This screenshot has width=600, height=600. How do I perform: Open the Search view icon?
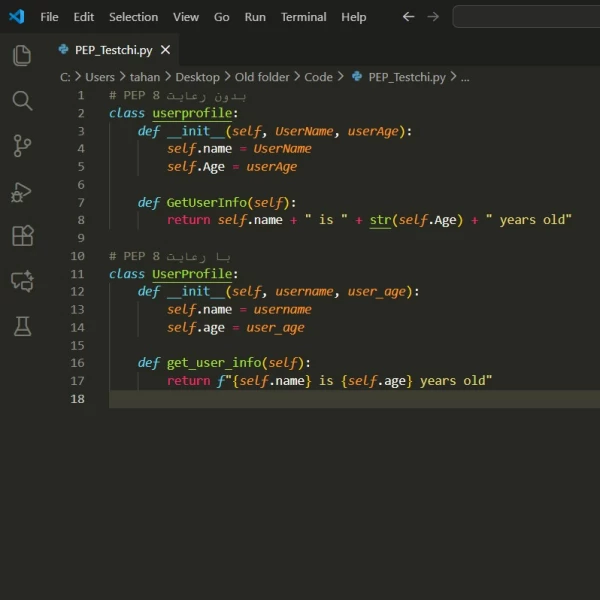point(22,100)
